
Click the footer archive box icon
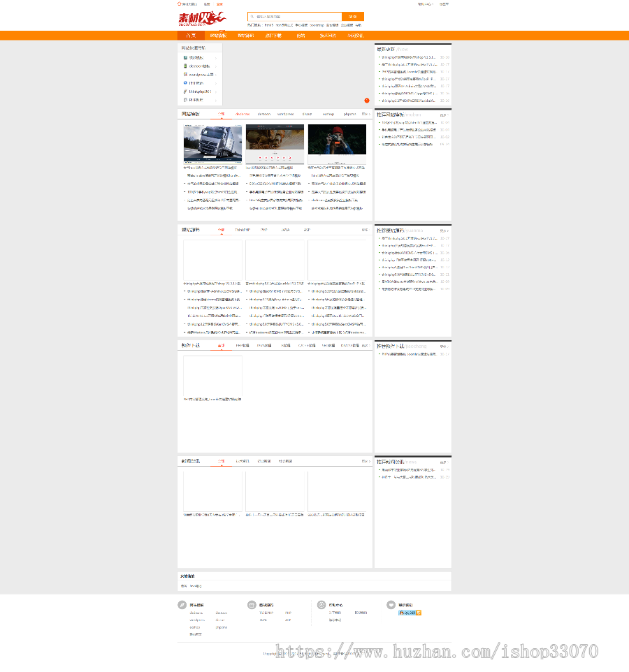click(252, 605)
